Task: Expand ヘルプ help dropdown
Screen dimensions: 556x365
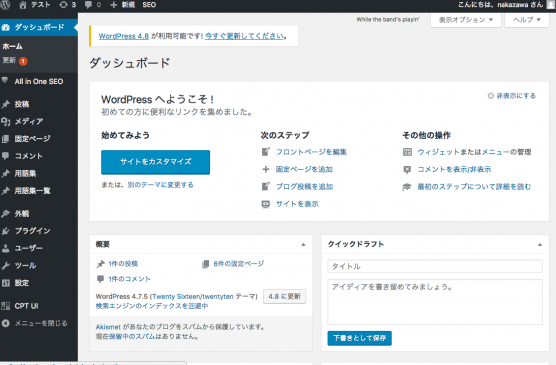Action: click(527, 20)
